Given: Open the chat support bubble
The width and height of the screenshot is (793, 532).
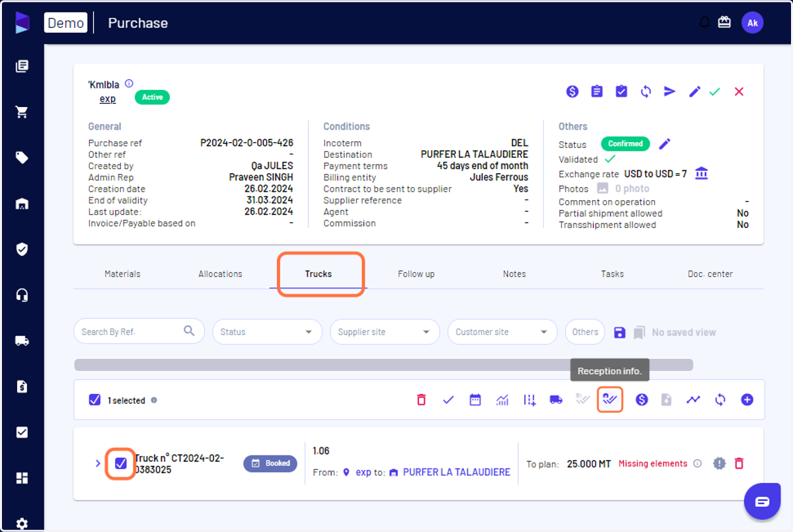Looking at the screenshot, I should click(x=762, y=501).
